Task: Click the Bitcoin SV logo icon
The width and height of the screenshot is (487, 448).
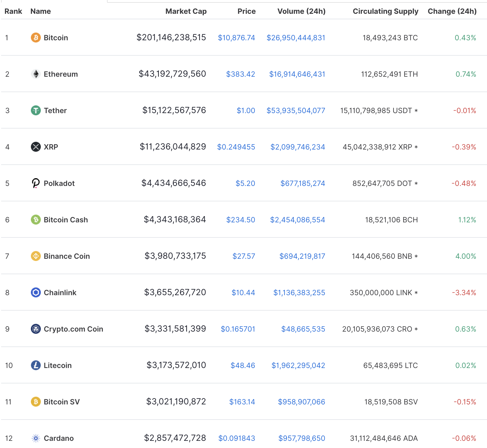Action: click(36, 402)
